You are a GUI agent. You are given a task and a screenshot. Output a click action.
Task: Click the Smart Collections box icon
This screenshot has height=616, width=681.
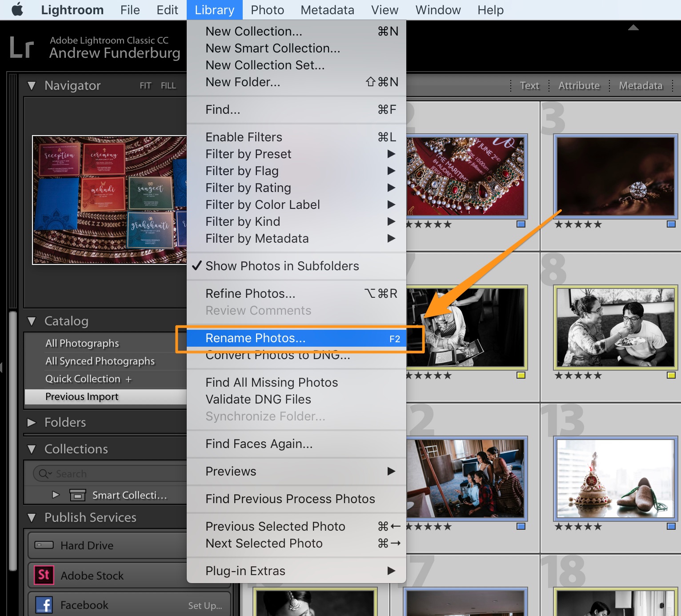[78, 495]
